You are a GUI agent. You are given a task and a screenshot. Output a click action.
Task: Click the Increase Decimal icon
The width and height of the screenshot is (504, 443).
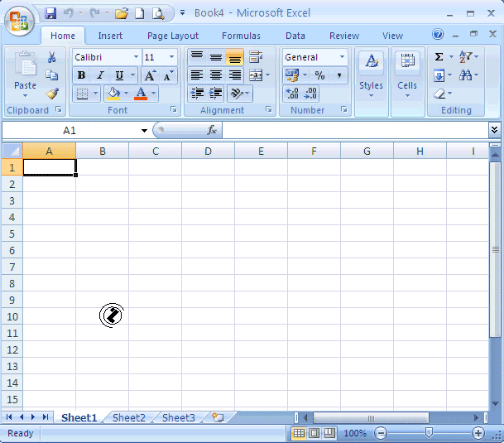[292, 94]
